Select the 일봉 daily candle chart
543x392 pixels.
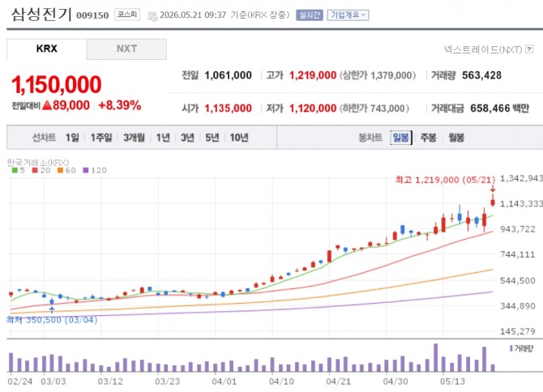pos(401,138)
